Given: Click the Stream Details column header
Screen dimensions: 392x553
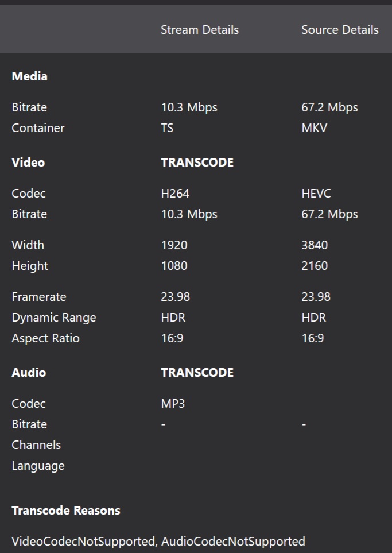Looking at the screenshot, I should [x=200, y=30].
